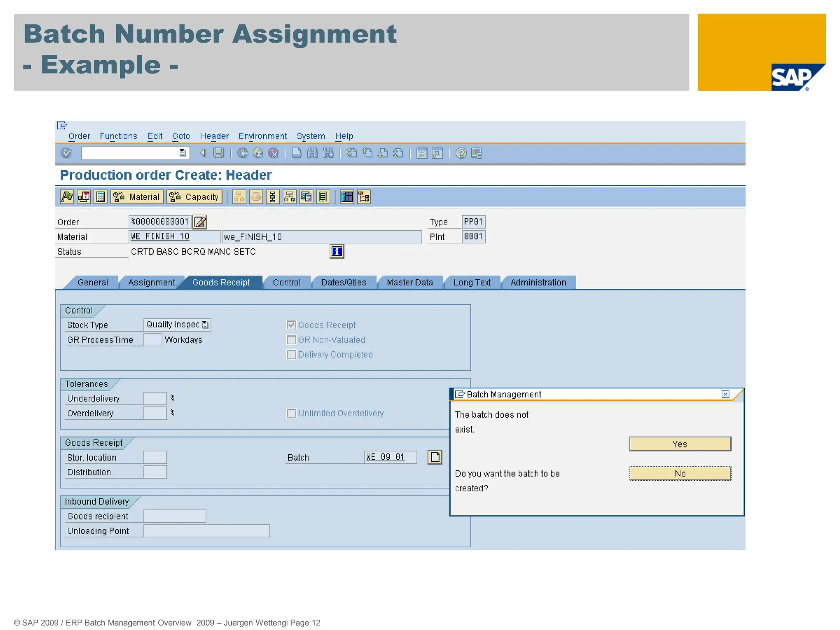Image resolution: width=840 pixels, height=630 pixels.
Task: Click the dark blue table grid icon
Action: 347,197
